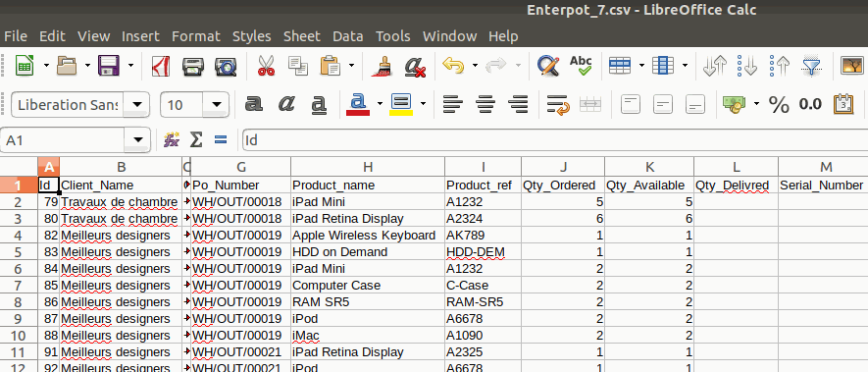This screenshot has height=372, width=868.
Task: Click the Insert Columns icon
Action: point(663,66)
